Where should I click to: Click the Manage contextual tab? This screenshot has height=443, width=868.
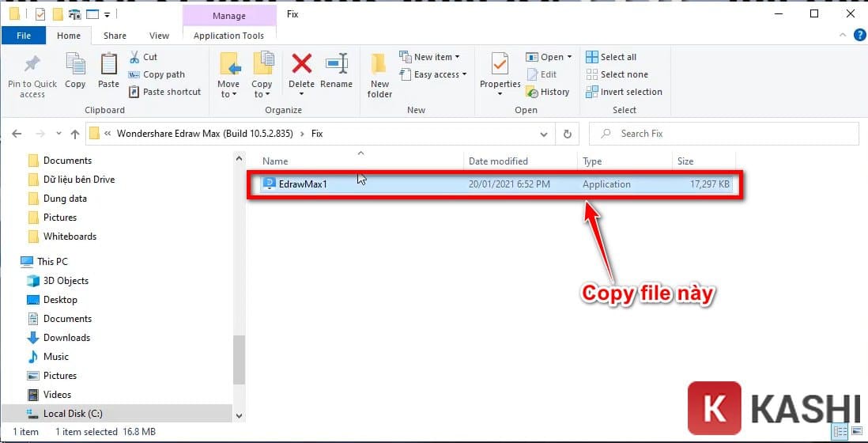click(x=229, y=16)
